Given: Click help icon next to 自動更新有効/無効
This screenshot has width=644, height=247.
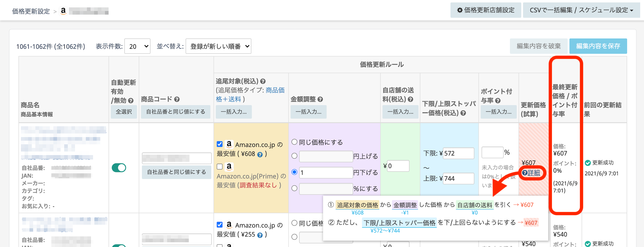Looking at the screenshot, I should (x=131, y=101).
